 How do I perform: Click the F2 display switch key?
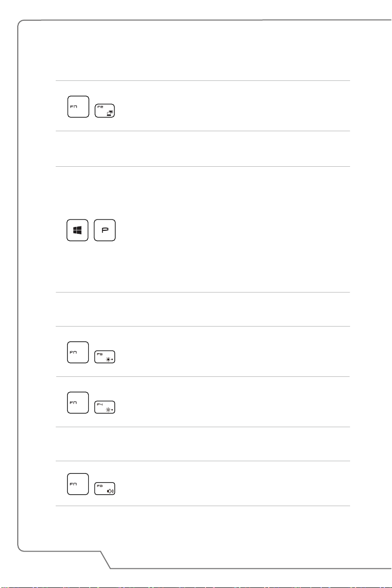coord(105,110)
